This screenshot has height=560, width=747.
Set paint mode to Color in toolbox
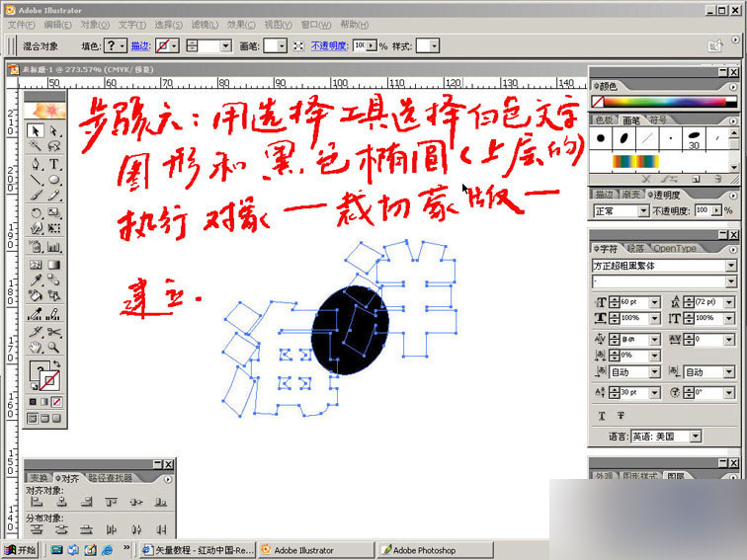tap(33, 402)
